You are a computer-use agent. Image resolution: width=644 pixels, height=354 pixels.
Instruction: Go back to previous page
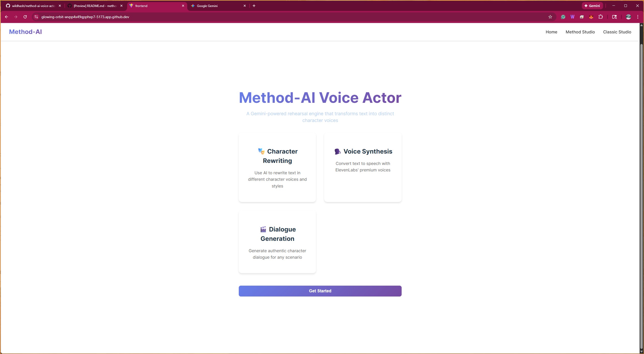click(6, 17)
